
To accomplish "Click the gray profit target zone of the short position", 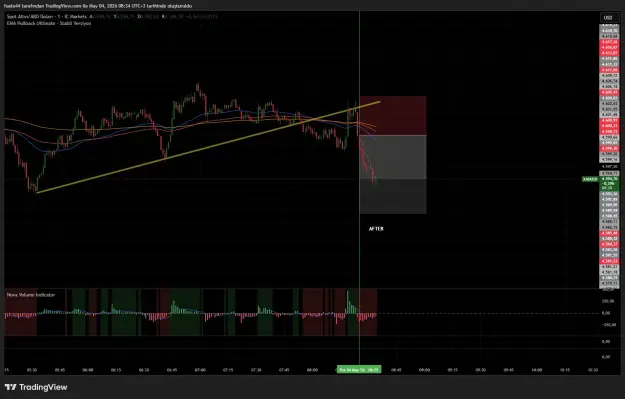I will (x=393, y=175).
